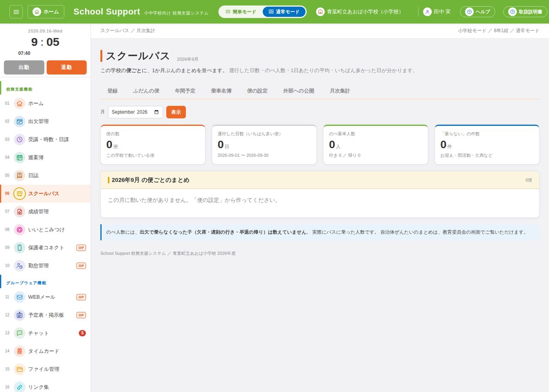Click 青葉町立あおば小学校 school name
The height and width of the screenshot is (392, 549).
(x=364, y=11)
